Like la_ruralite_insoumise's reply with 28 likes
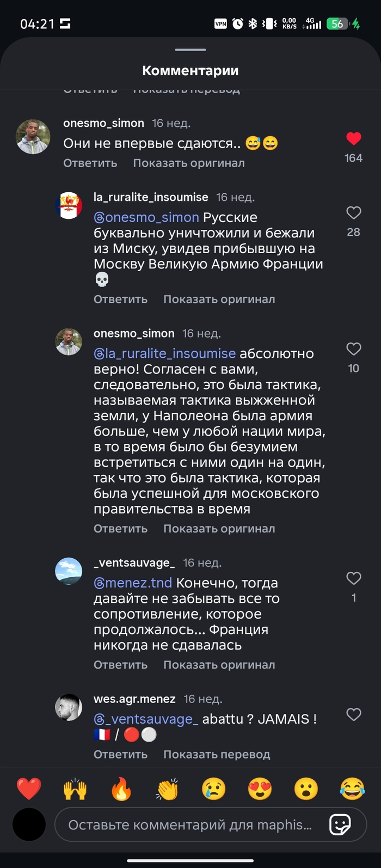Viewport: 381px width, 868px height. (354, 213)
